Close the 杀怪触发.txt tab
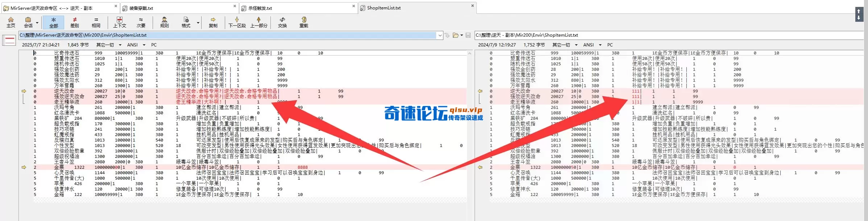868x221 pixels. tap(354, 6)
